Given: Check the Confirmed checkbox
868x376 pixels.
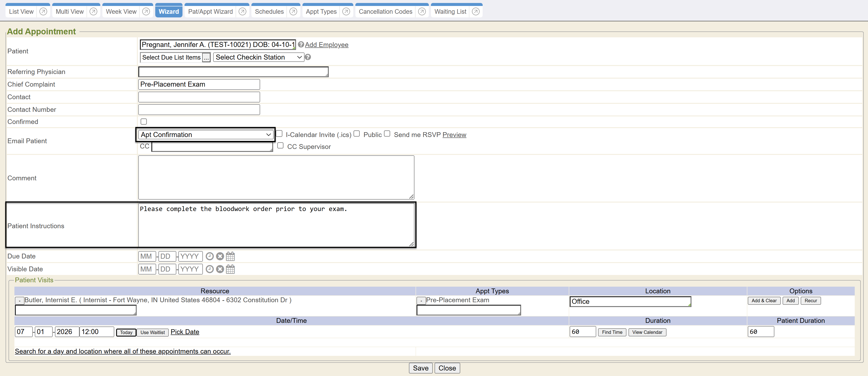Looking at the screenshot, I should [x=144, y=122].
